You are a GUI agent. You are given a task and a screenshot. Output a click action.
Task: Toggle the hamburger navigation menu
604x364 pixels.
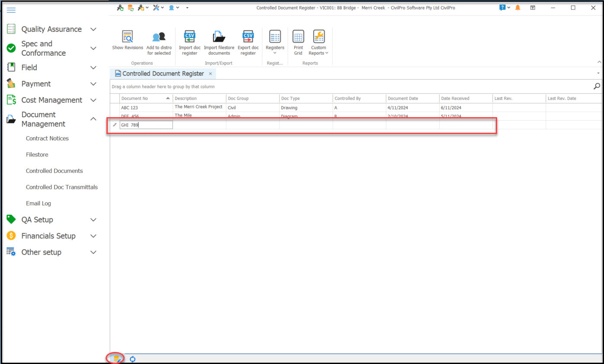[11, 10]
